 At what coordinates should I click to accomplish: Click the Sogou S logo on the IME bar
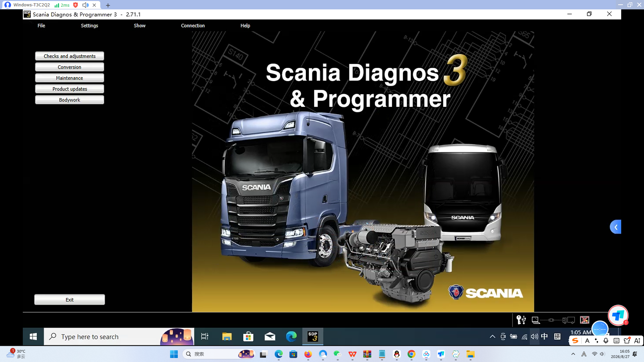click(575, 341)
